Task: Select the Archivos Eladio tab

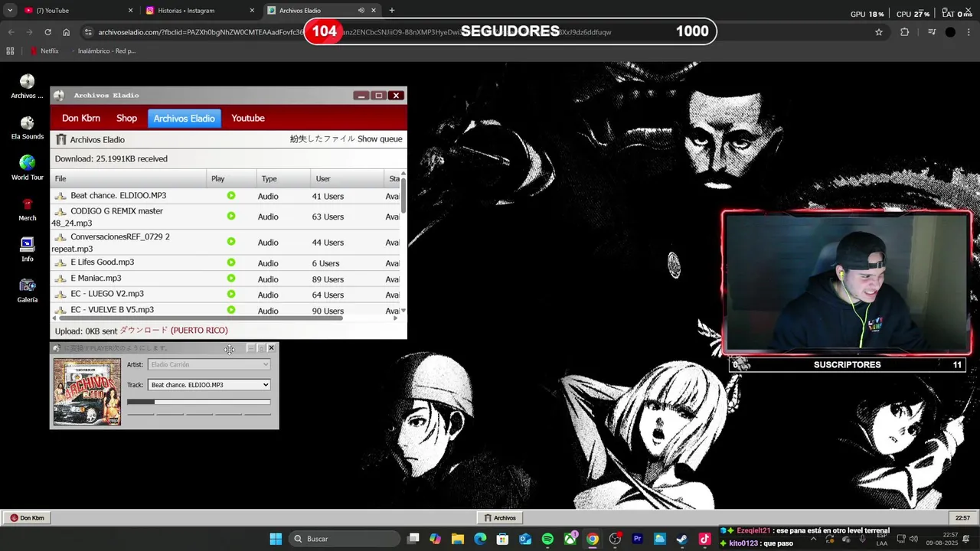Action: tap(184, 118)
